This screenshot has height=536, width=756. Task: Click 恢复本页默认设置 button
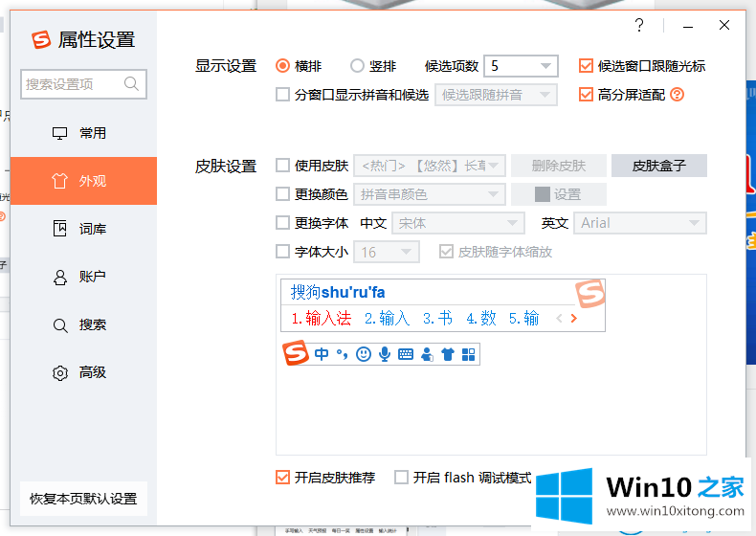pyautogui.click(x=83, y=499)
